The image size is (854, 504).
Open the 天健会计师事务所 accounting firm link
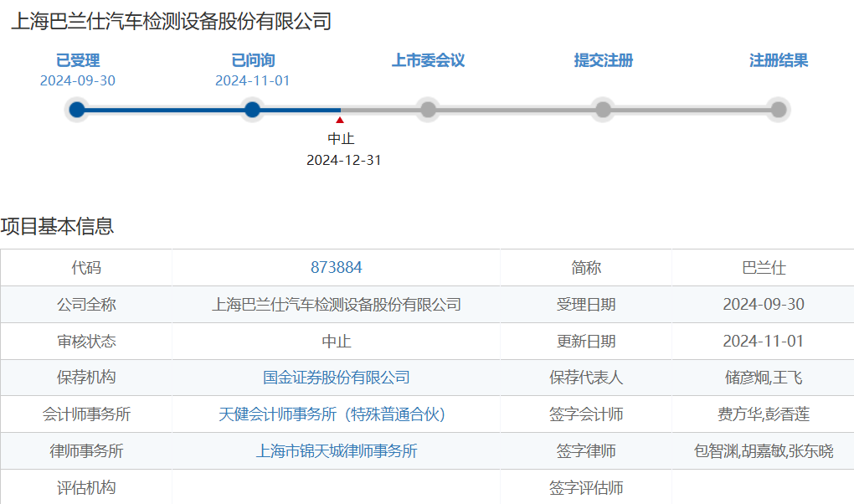click(x=332, y=414)
